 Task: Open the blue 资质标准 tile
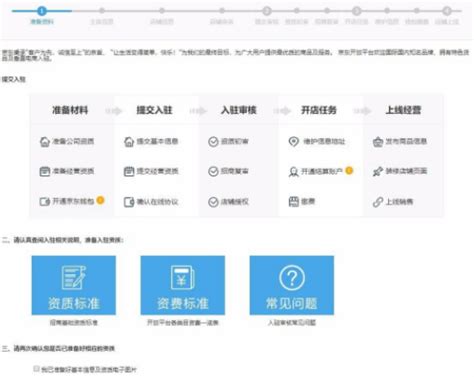click(74, 285)
